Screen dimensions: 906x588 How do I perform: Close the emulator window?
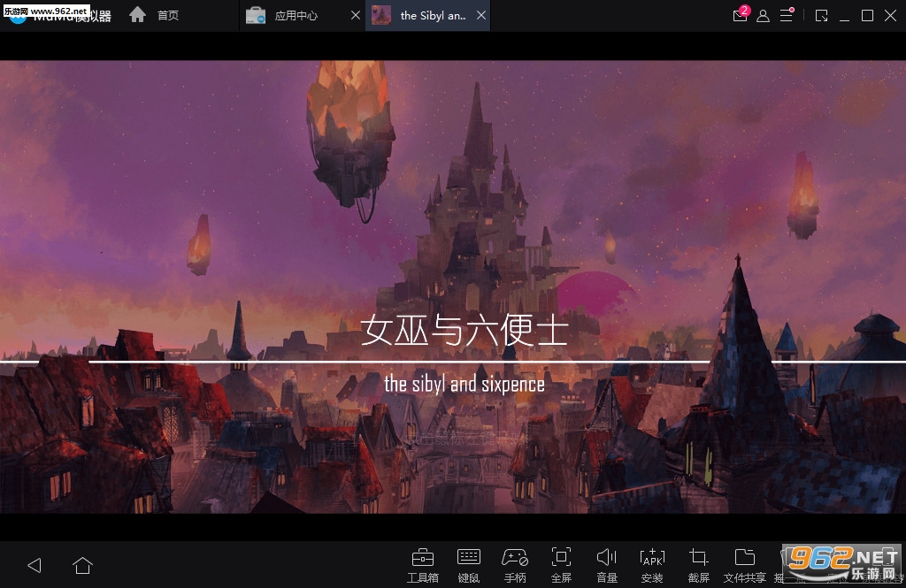890,16
